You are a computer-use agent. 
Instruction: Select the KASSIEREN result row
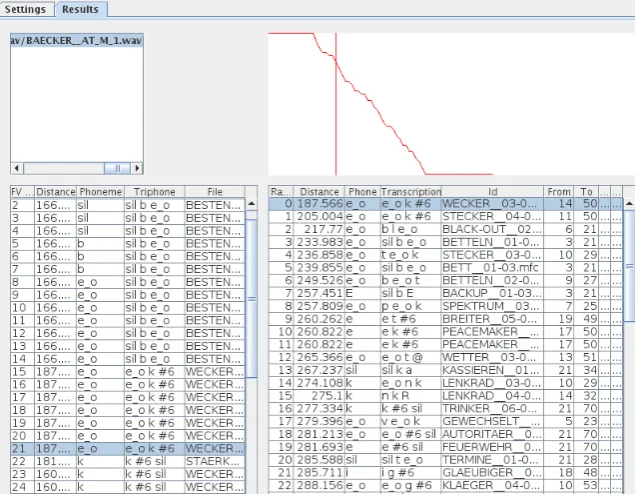(446, 370)
